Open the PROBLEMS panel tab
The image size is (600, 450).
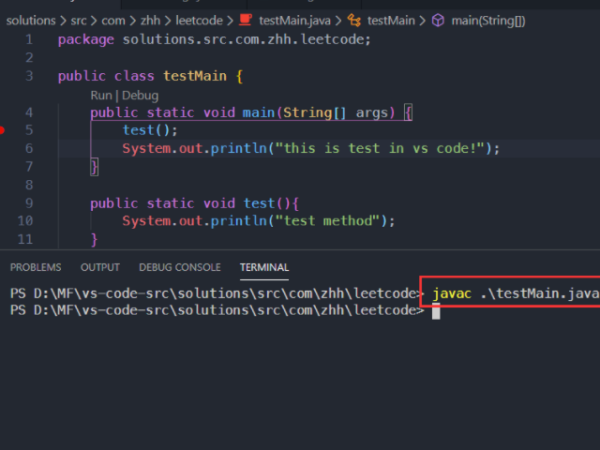(x=36, y=267)
